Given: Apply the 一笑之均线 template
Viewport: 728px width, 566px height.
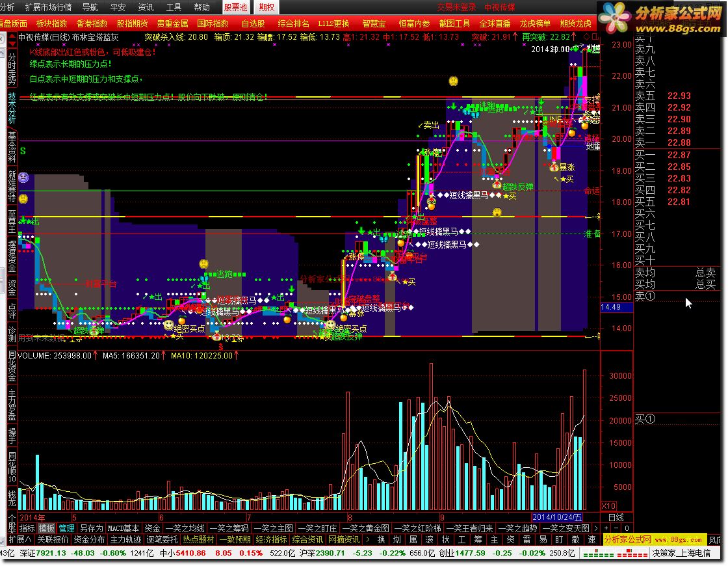Looking at the screenshot, I should point(185,528).
